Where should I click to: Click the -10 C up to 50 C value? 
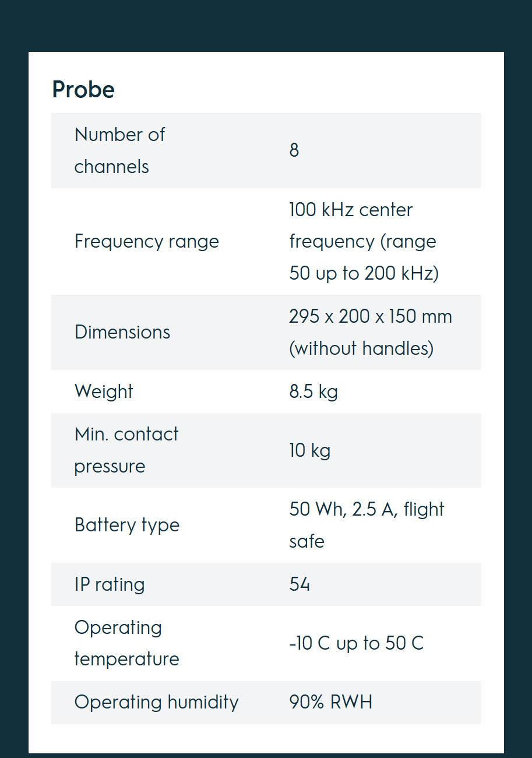357,643
